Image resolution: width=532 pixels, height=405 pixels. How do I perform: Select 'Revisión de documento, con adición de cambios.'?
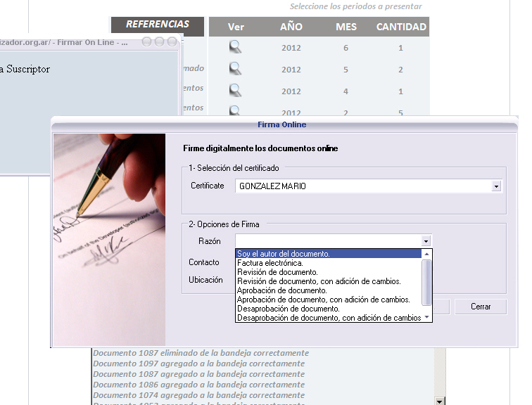[319, 281]
